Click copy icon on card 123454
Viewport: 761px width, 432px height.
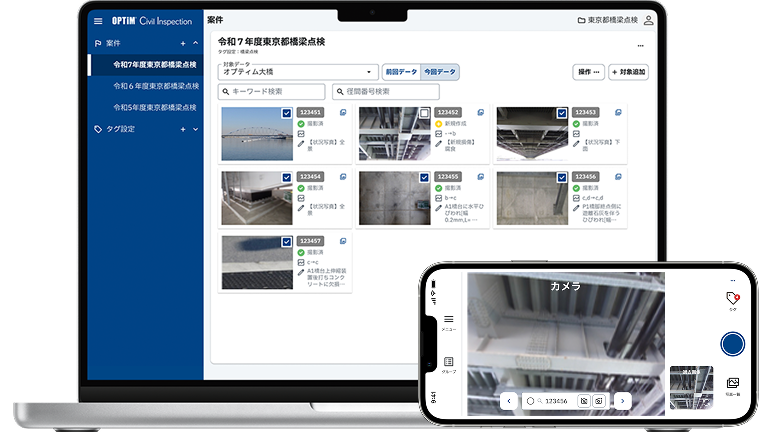click(343, 177)
